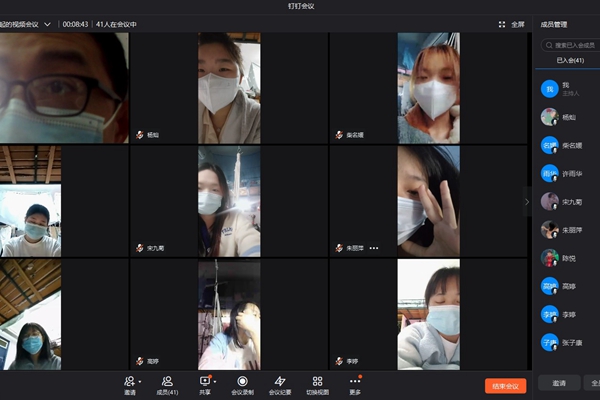Click 张子康's avatar in member list
The height and width of the screenshot is (400, 600).
549,343
